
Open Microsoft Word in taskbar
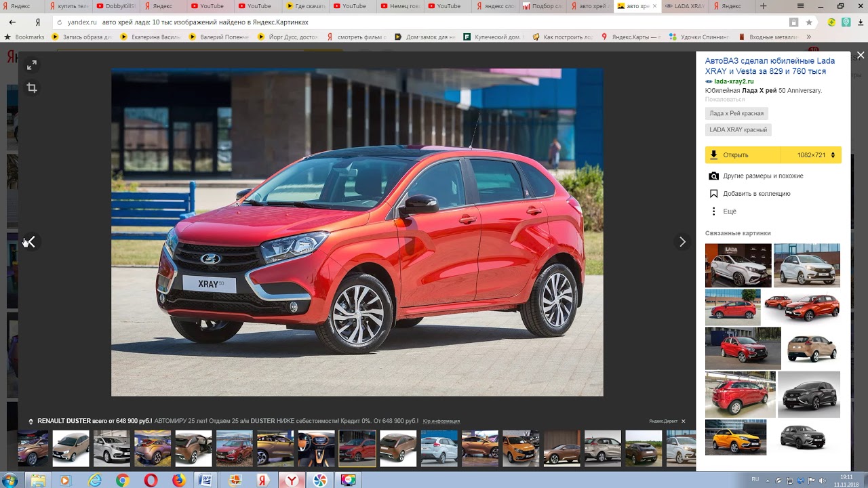(x=206, y=481)
